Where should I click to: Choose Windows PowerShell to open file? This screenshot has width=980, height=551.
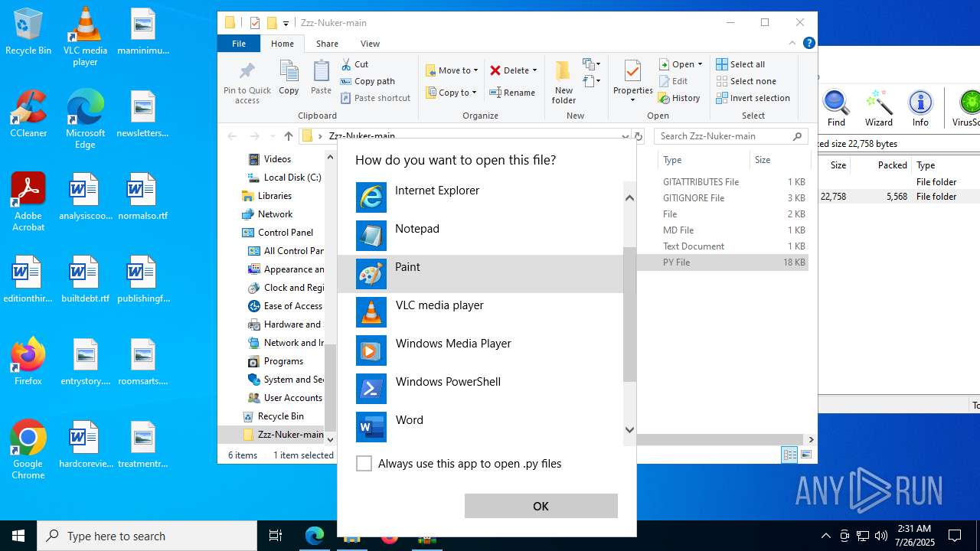pos(480,389)
